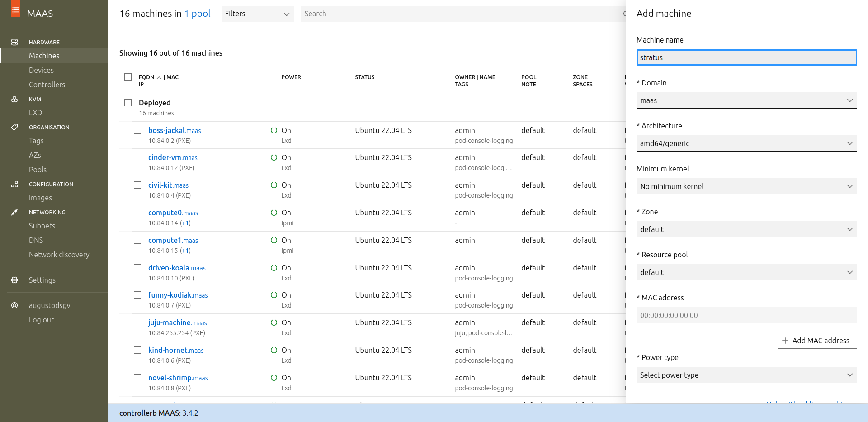Click the Networking section icon
The height and width of the screenshot is (422, 868).
tap(14, 212)
